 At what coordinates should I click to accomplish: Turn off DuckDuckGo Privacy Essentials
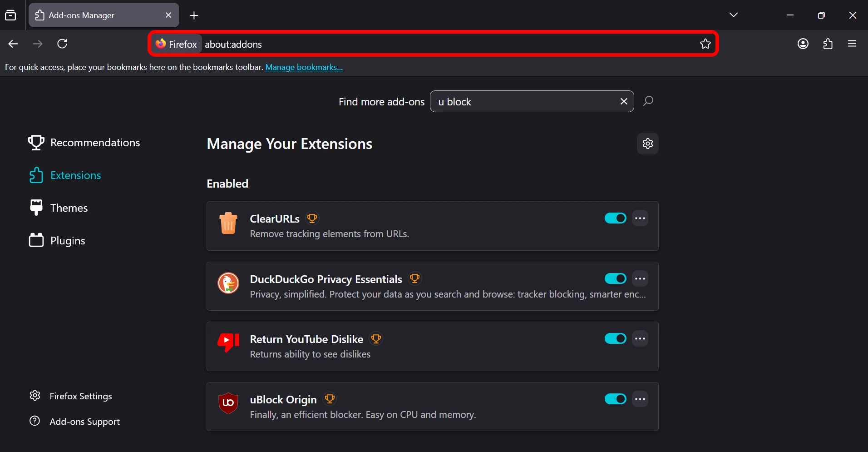point(615,278)
